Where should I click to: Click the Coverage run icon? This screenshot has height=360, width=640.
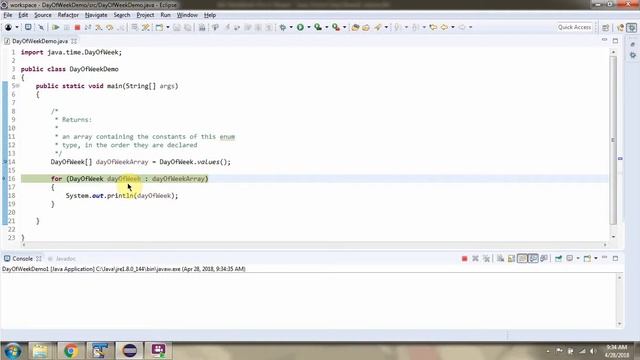click(x=318, y=27)
